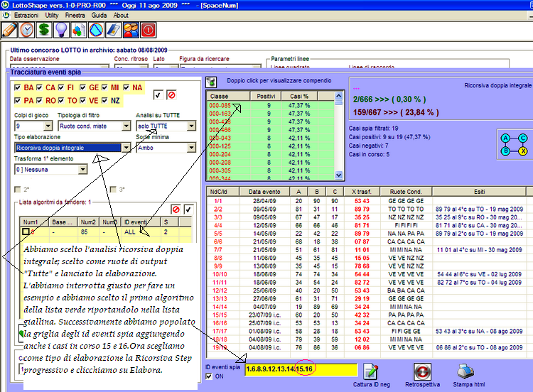Click the notebook pen toolbar icon
533x392 pixels.
point(114,30)
